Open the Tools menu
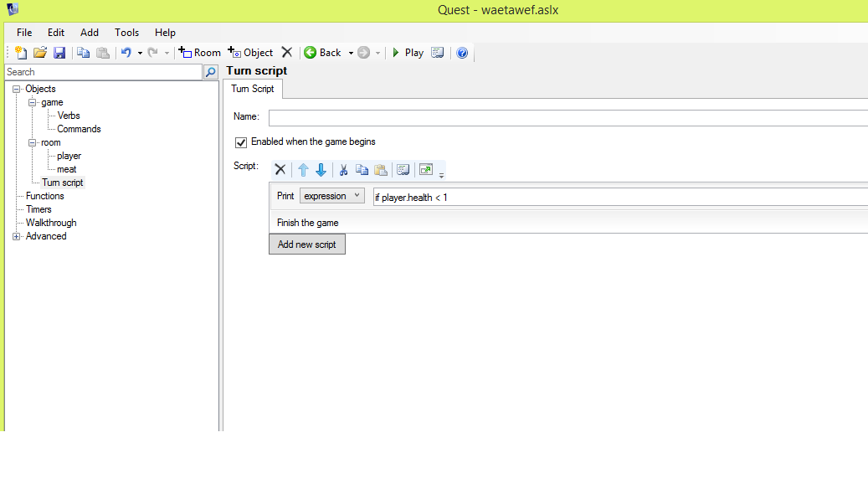Viewport: 868px width, 494px height. coord(127,33)
